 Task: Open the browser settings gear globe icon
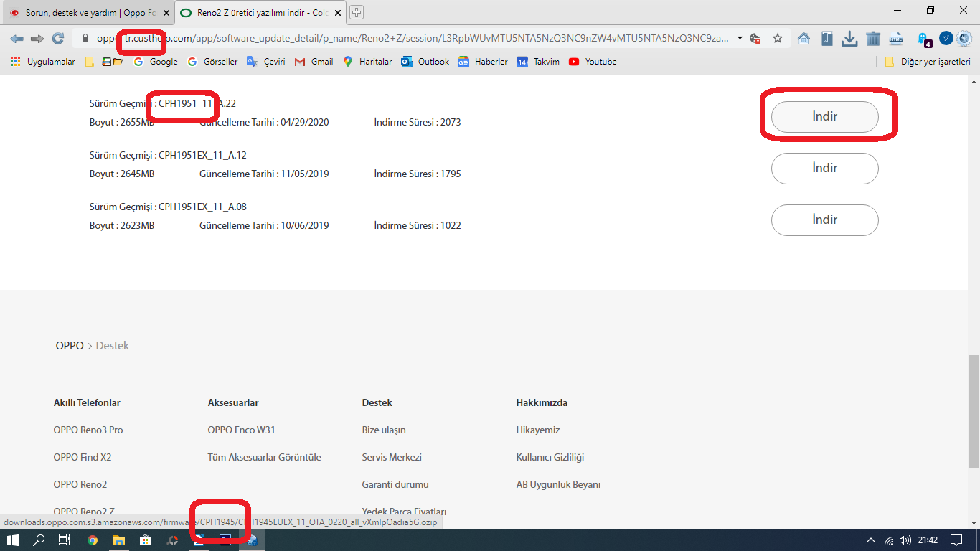tap(965, 38)
